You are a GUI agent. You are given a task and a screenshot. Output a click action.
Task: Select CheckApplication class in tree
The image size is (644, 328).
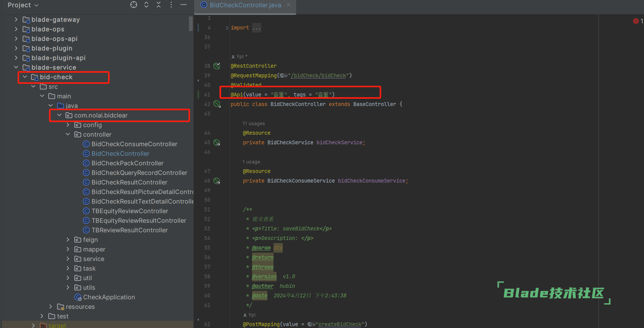(109, 297)
